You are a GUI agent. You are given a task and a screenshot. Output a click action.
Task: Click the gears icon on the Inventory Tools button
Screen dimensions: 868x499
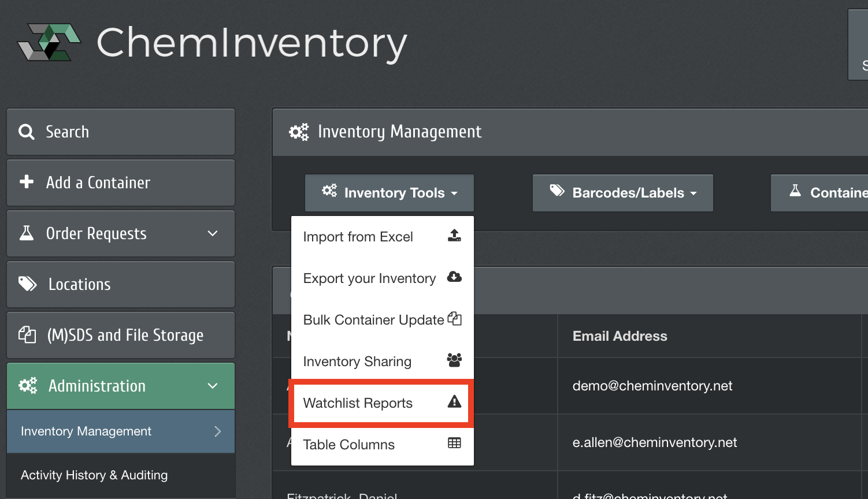pos(329,191)
